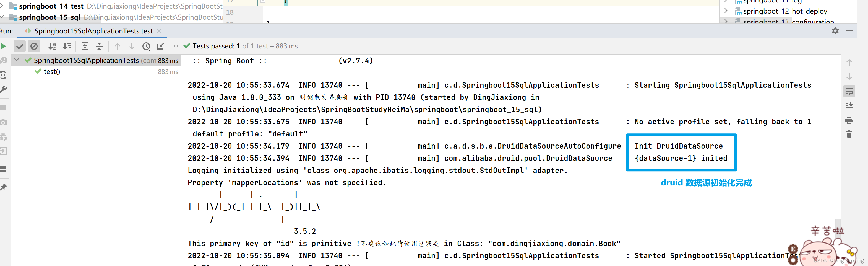
Task: Go to previous failed test arrow
Action: [117, 46]
